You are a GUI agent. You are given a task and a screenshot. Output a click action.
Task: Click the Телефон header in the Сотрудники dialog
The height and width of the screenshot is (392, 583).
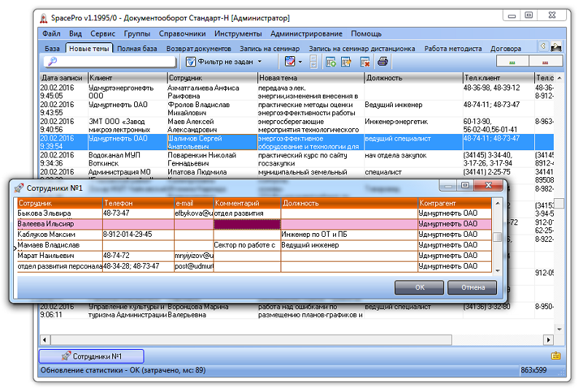[138, 203]
